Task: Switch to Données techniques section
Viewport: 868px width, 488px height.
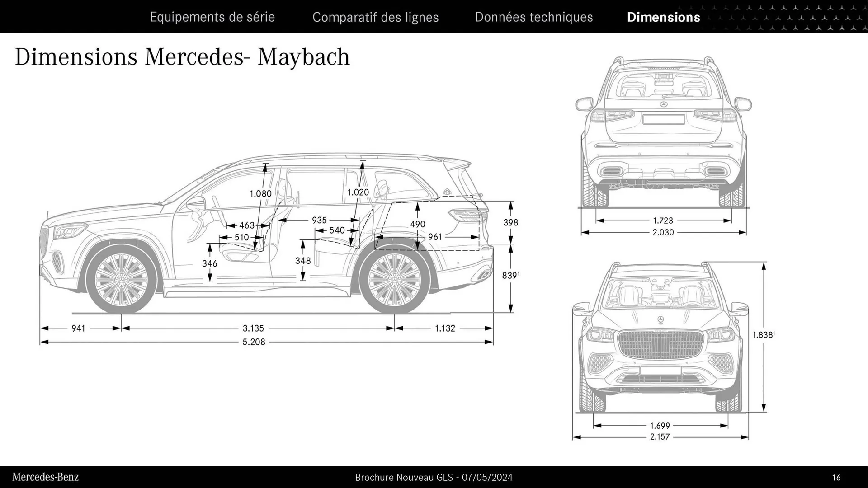Action: [x=534, y=17]
